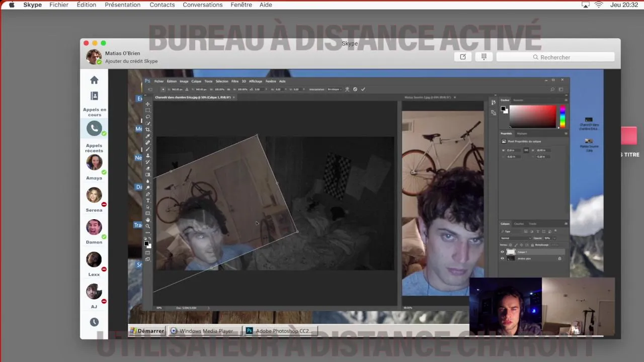Toggle the Photoshop quick mask mode icon

click(x=148, y=252)
